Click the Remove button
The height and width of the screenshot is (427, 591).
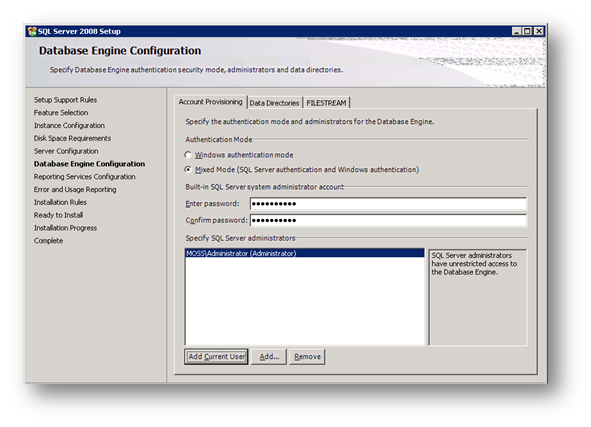(307, 357)
